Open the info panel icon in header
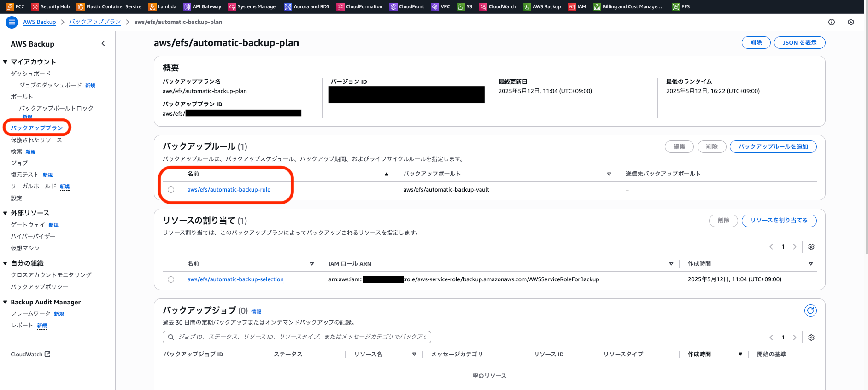The height and width of the screenshot is (390, 868). coord(832,22)
